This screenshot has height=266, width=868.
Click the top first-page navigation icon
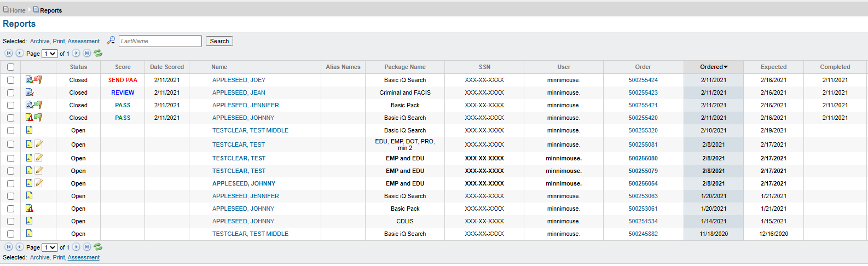pyautogui.click(x=9, y=53)
